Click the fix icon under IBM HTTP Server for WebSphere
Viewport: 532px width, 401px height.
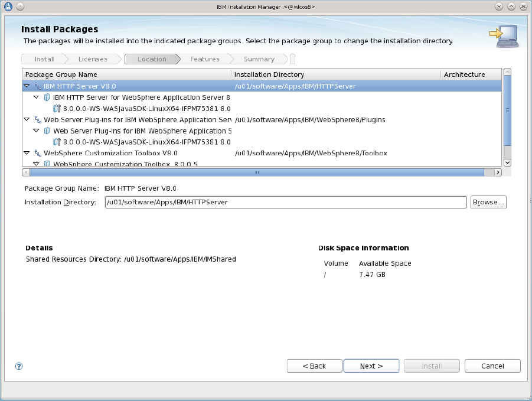click(57, 109)
